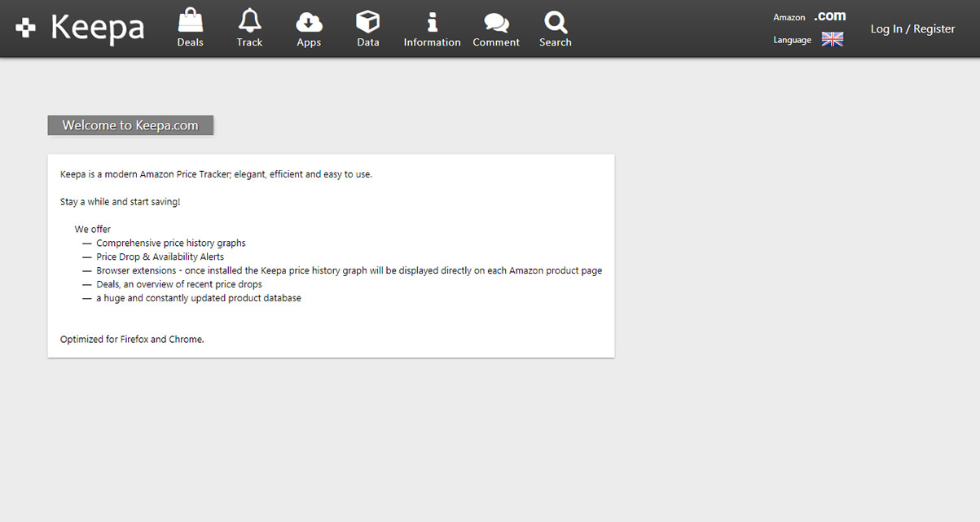Click "Deals, an overview of recent price drops"
980x522 pixels.
179,285
